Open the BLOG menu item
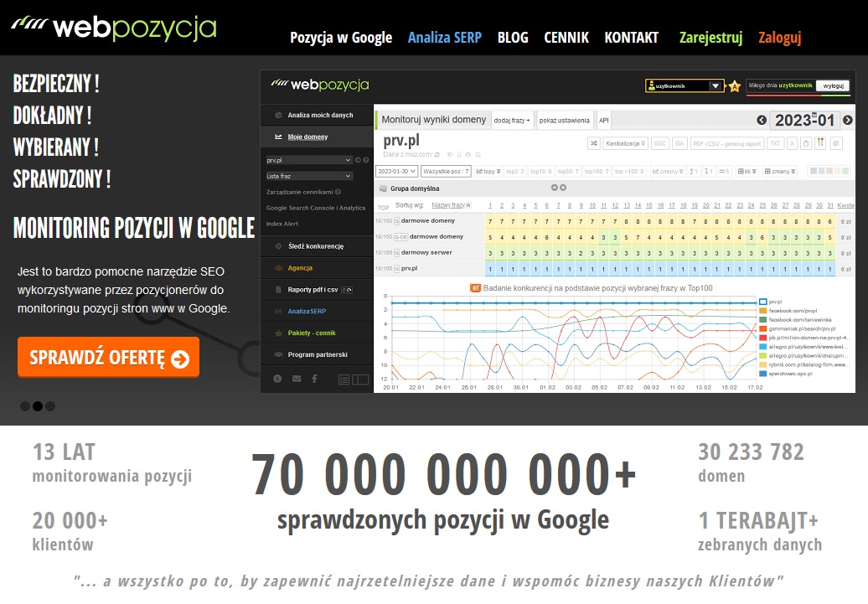868x604 pixels. [x=513, y=38]
